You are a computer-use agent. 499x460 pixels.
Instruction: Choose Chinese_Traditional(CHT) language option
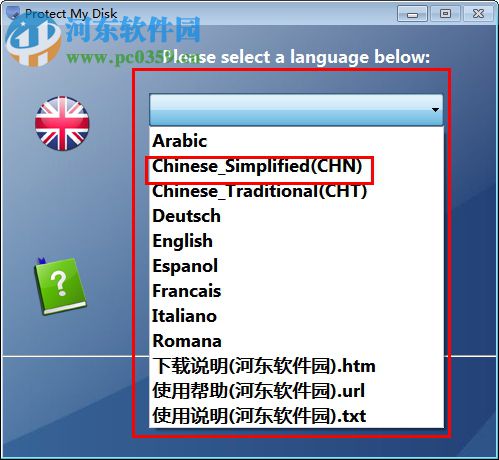point(296,191)
